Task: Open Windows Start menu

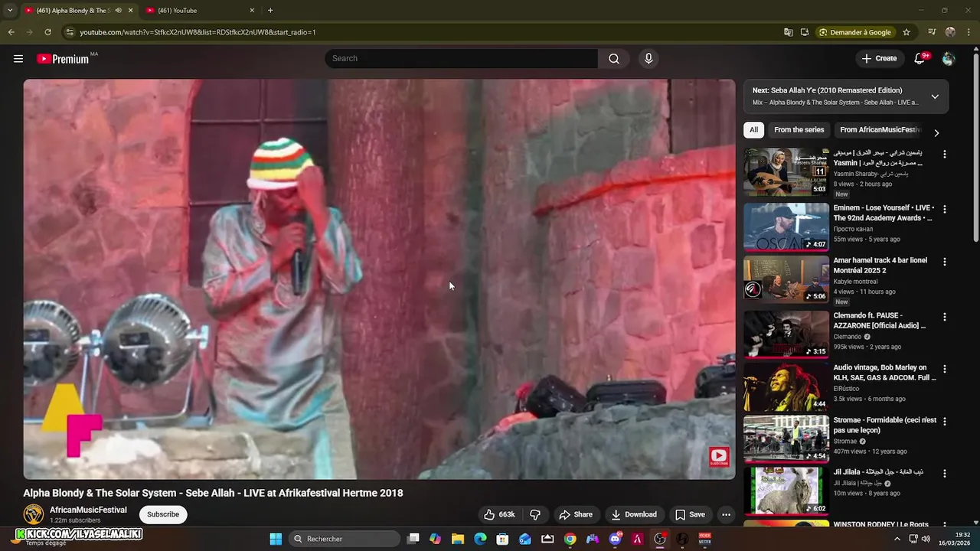Action: pos(276,539)
